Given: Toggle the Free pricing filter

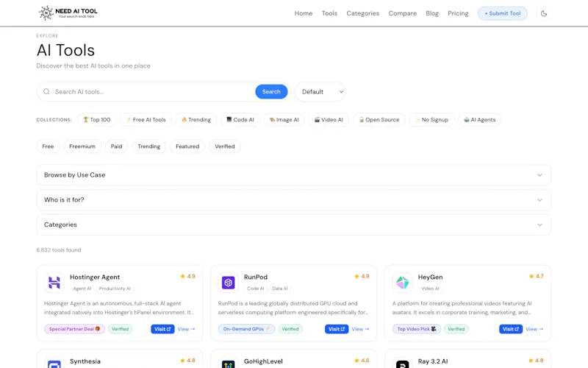Looking at the screenshot, I should coord(48,146).
